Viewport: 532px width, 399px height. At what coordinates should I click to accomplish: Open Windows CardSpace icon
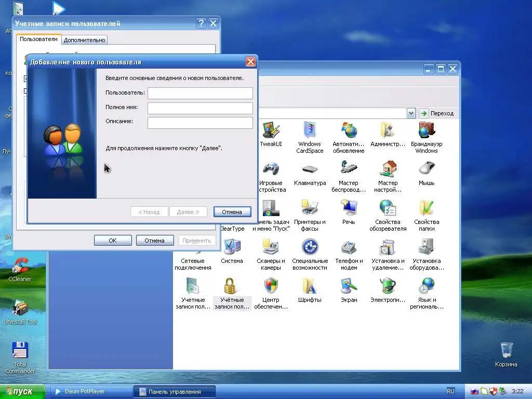coord(310,130)
